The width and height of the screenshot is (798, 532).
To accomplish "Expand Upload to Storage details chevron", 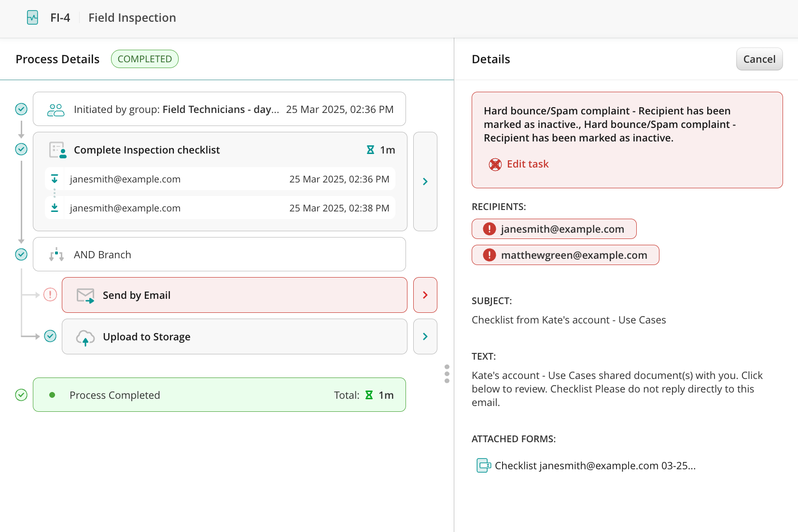I will (425, 336).
